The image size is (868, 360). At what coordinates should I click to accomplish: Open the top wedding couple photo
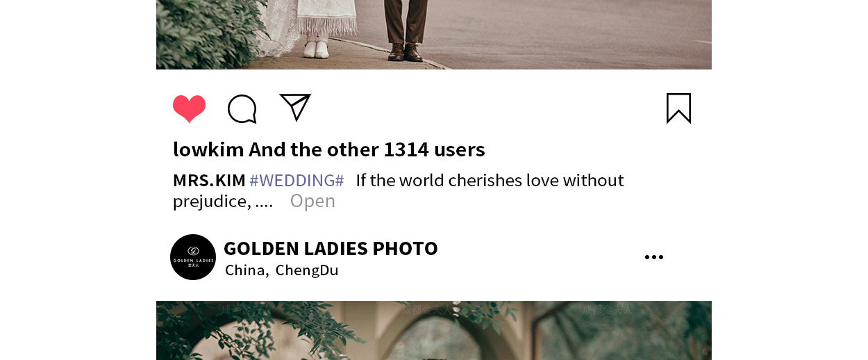(434, 35)
